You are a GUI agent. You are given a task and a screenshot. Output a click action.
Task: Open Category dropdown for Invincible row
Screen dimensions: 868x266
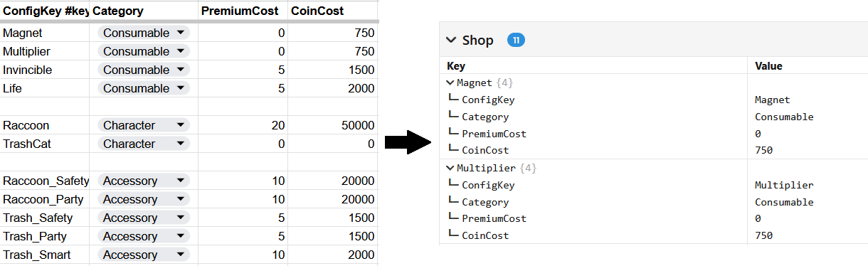pyautogui.click(x=143, y=70)
